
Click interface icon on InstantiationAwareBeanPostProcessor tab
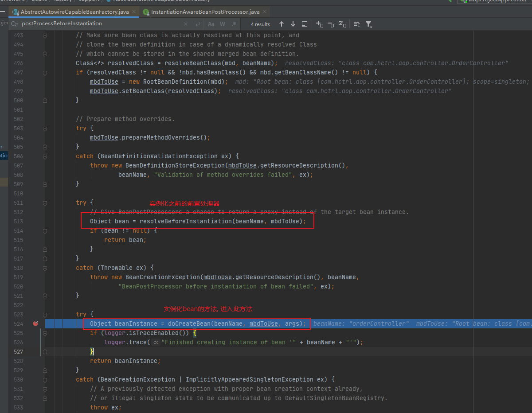146,12
